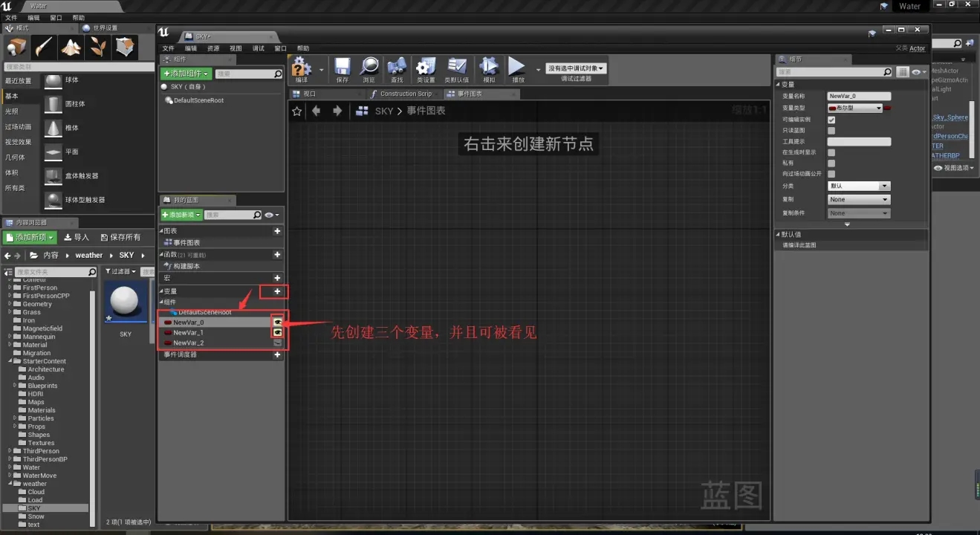Check the Expose on Spawn (在生成时显示) checkbox

[831, 152]
